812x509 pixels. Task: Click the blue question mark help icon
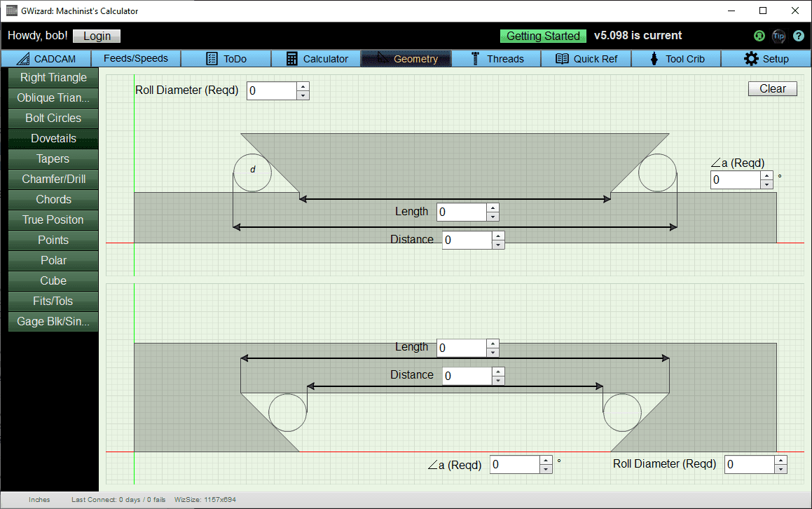(799, 36)
